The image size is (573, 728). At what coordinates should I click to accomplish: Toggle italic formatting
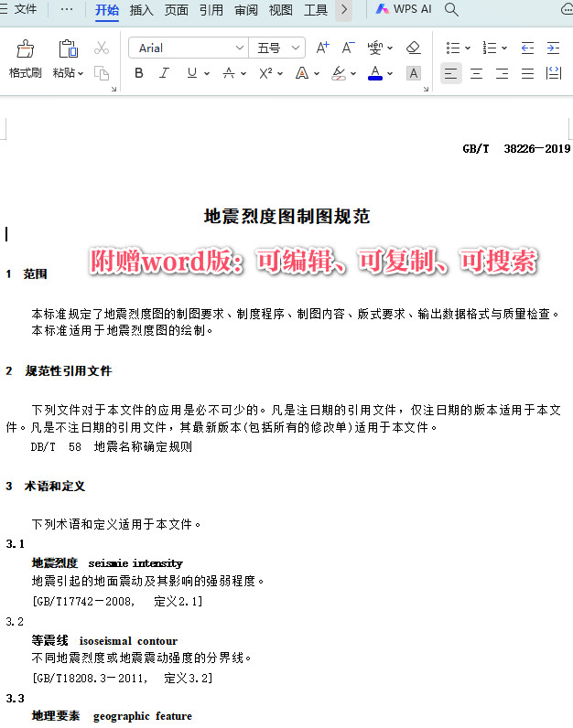(x=164, y=73)
